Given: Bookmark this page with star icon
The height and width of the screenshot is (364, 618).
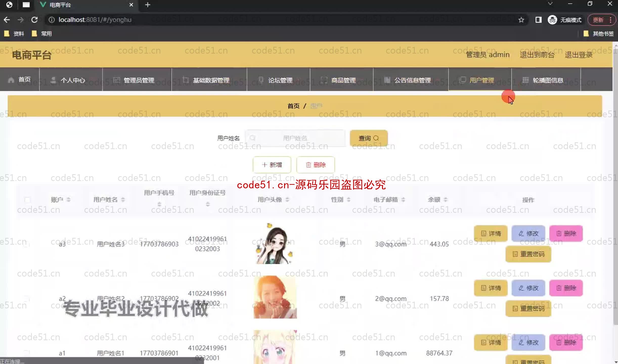Looking at the screenshot, I should pyautogui.click(x=521, y=20).
